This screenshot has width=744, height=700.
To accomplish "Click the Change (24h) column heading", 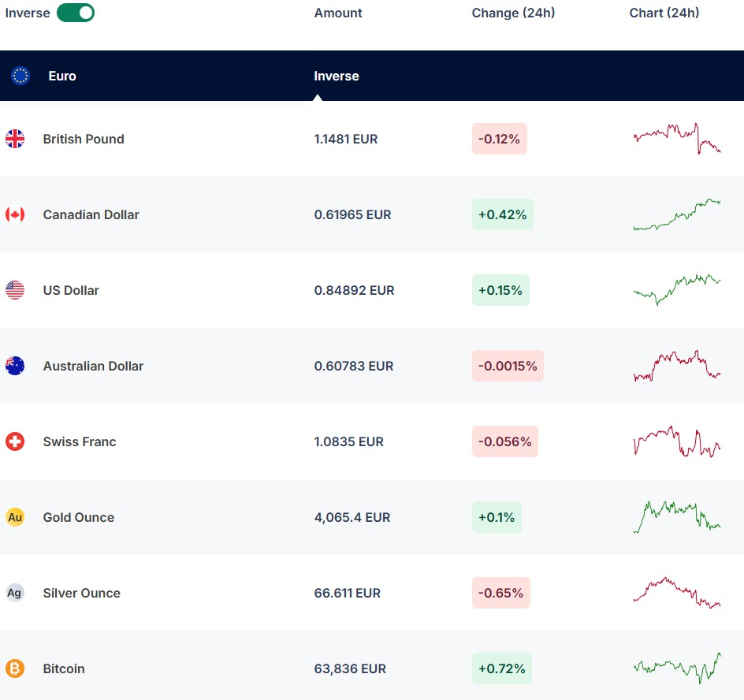I will [513, 13].
